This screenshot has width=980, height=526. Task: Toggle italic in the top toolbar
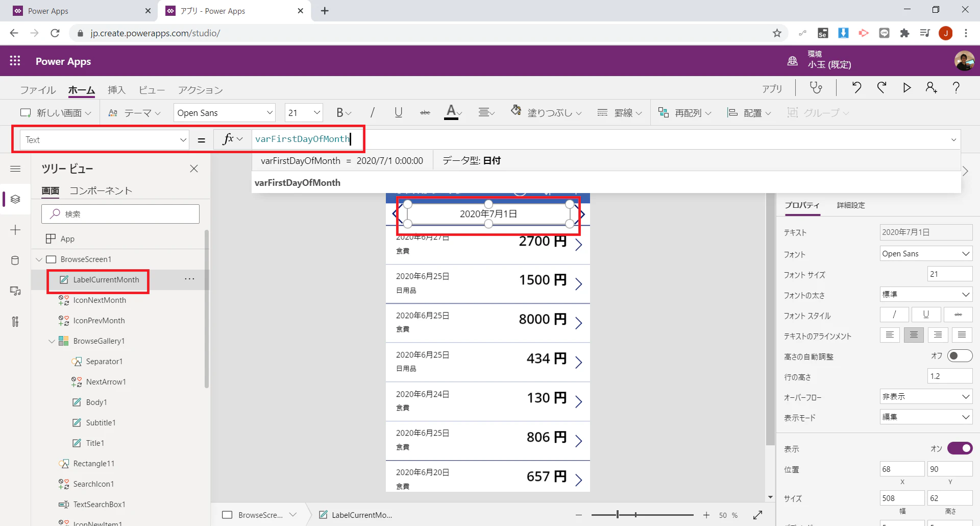(x=373, y=113)
